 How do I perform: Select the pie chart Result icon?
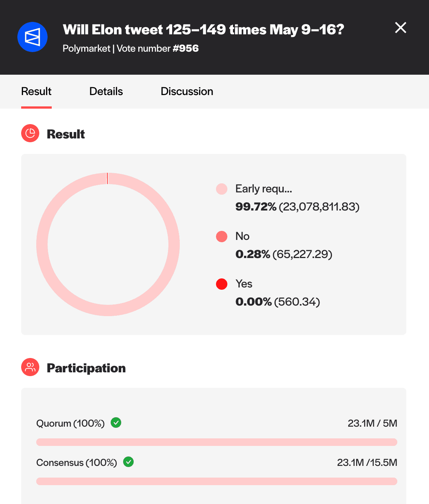click(30, 133)
